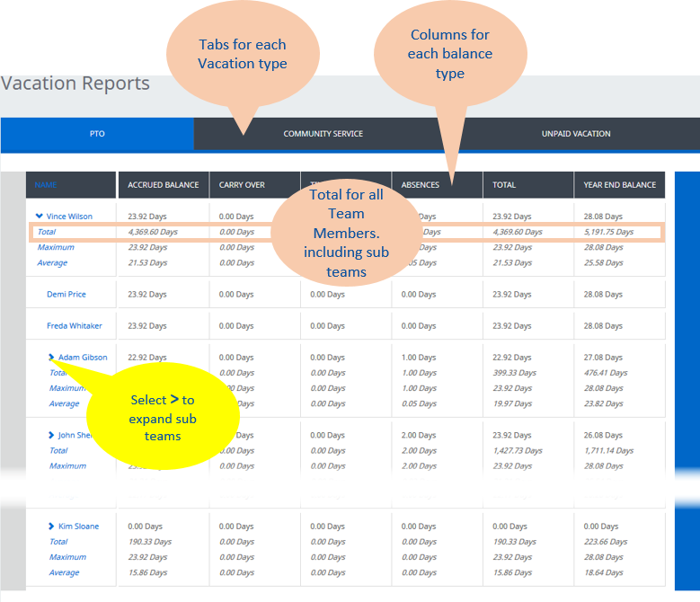Open Demi Price's employee record
700x602 pixels.
click(x=67, y=295)
